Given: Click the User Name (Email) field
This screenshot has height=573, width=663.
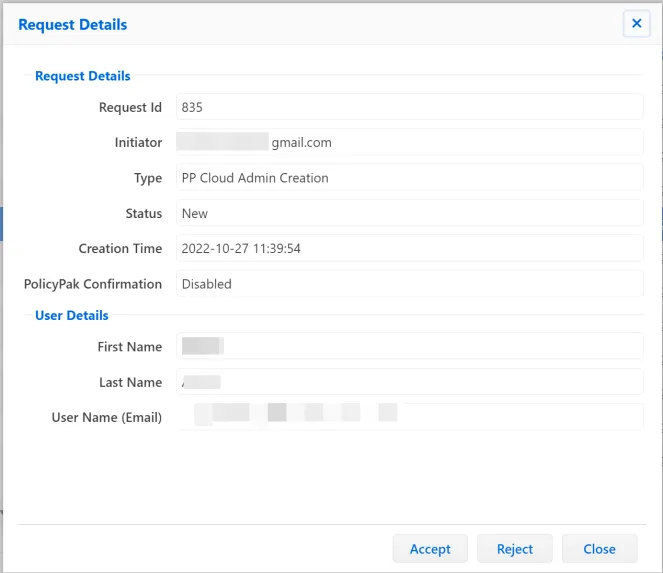Looking at the screenshot, I should pos(409,417).
